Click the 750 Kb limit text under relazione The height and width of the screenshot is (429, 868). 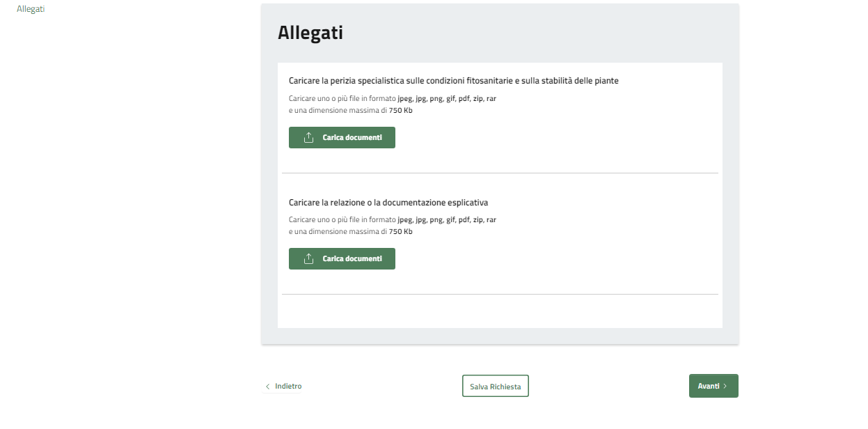click(400, 232)
